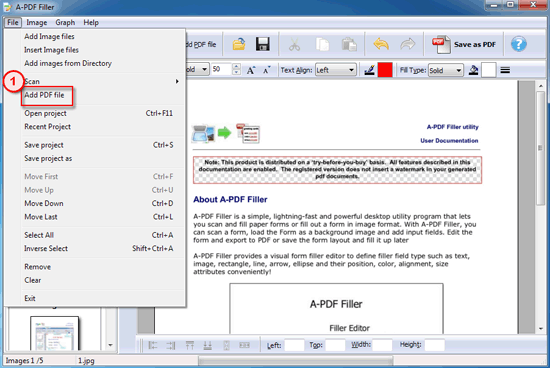This screenshot has height=368, width=550.
Task: Click the same height icon
Action: click(x=226, y=346)
